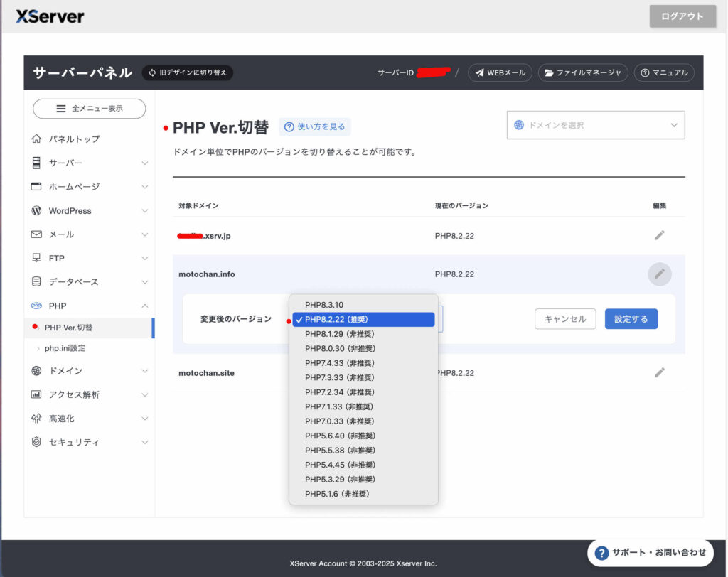Click PHP8.2.22 version in motochan.info row

(x=454, y=274)
